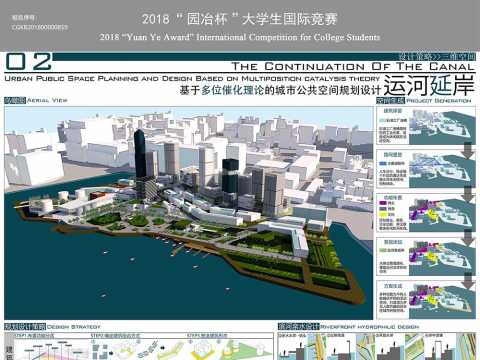Select the "Design Strategy" section heading
Image resolution: width=480 pixels, height=360 pixels.
click(74, 327)
